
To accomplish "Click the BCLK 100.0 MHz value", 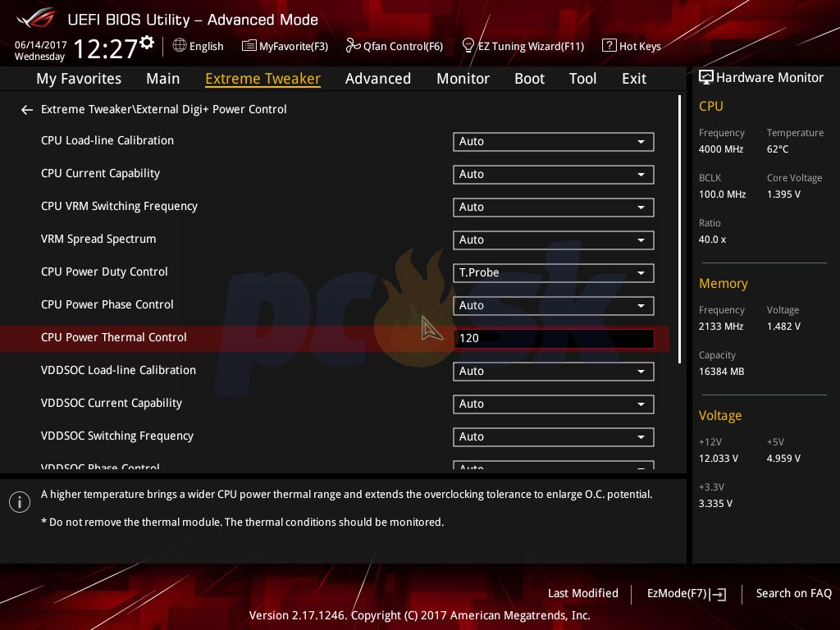I will [722, 194].
